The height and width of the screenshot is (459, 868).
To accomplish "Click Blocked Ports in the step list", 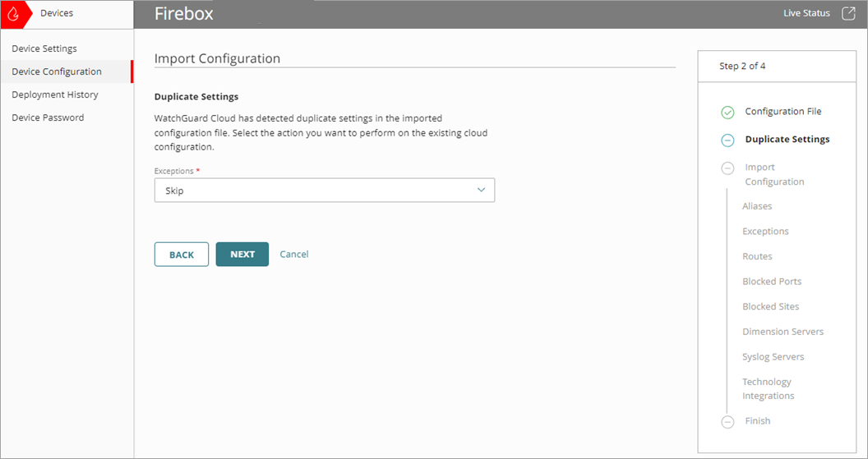I will click(x=772, y=282).
